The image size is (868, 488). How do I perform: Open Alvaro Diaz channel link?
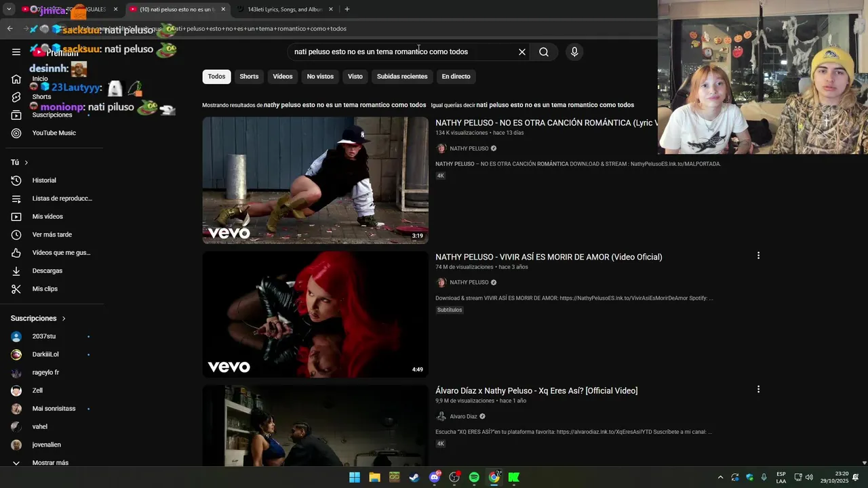pos(463,417)
